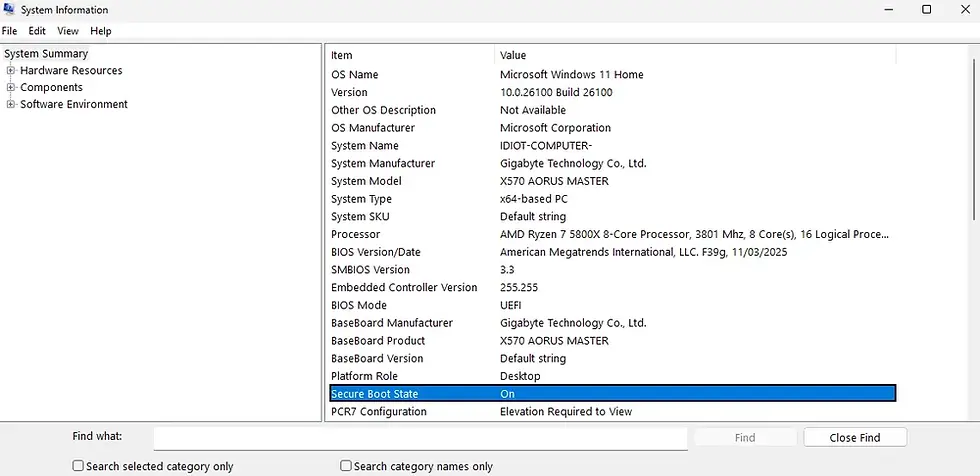
Task: Select the BaseBoard Product row
Action: [x=612, y=341]
